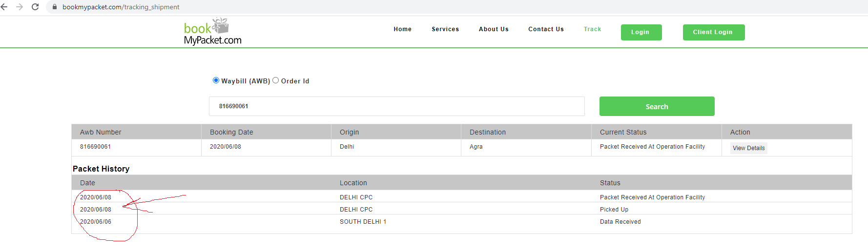This screenshot has height=252, width=868.
Task: Open the Track menu link
Action: click(x=592, y=29)
